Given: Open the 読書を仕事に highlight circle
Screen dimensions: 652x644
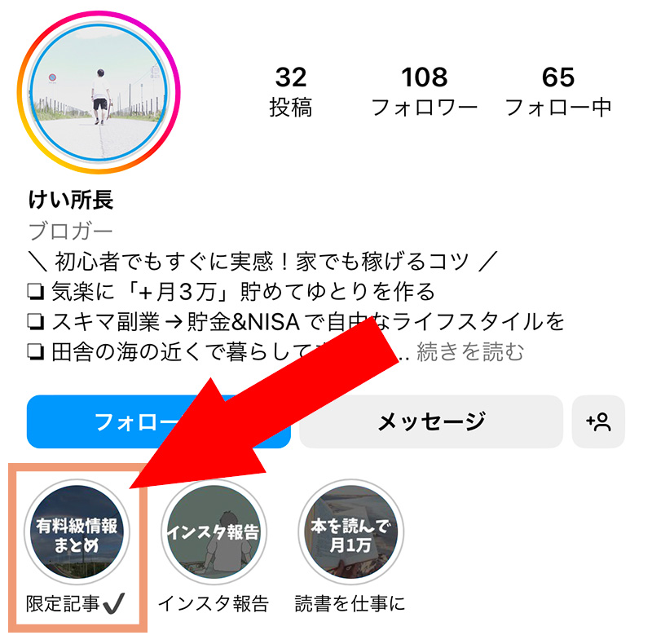Looking at the screenshot, I should (351, 532).
